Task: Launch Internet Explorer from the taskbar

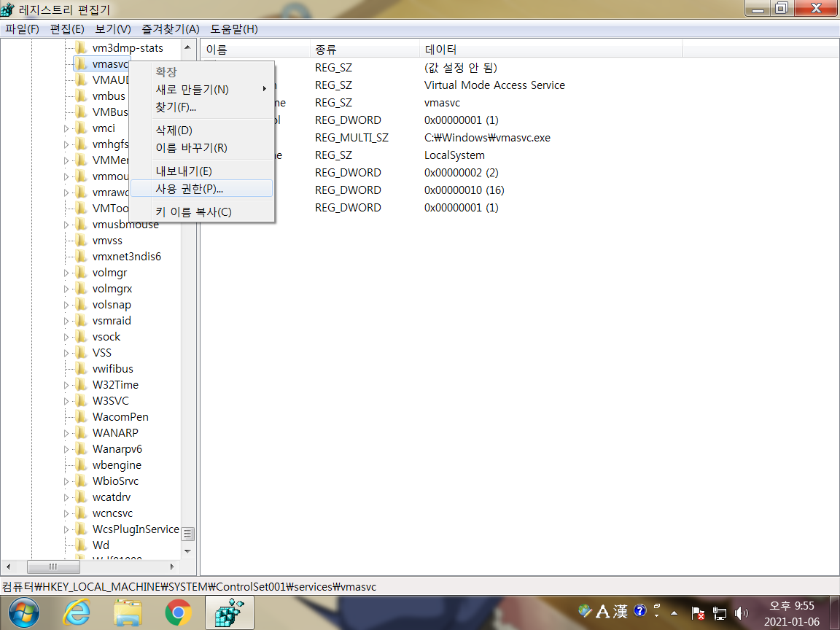Action: 77,612
